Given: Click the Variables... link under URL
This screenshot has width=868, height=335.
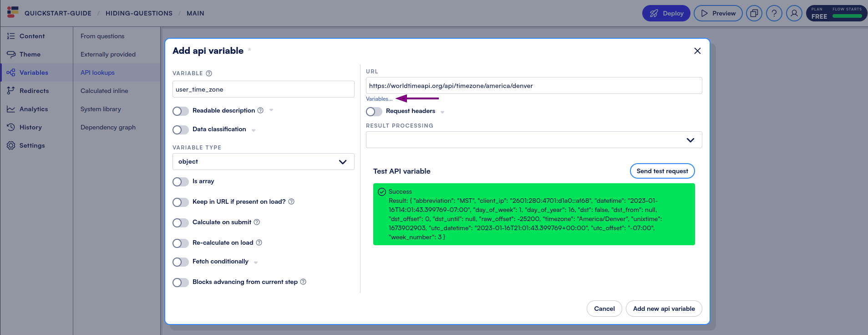Looking at the screenshot, I should click(x=379, y=99).
